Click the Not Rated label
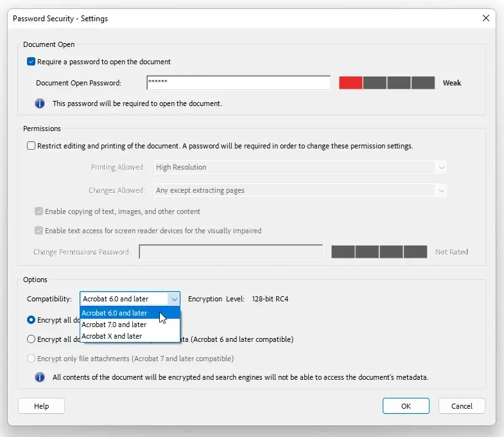This screenshot has height=437, width=504. click(451, 252)
